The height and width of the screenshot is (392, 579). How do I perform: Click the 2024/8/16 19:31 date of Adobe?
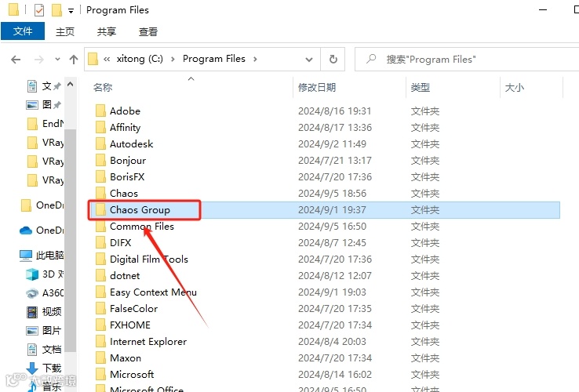(334, 111)
